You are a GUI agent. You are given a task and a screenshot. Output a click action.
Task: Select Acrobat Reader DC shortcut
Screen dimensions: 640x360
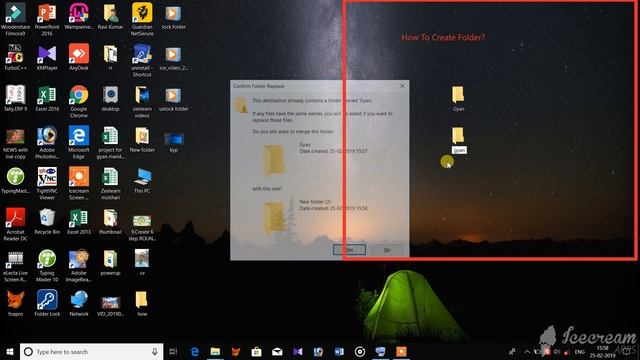point(16,224)
